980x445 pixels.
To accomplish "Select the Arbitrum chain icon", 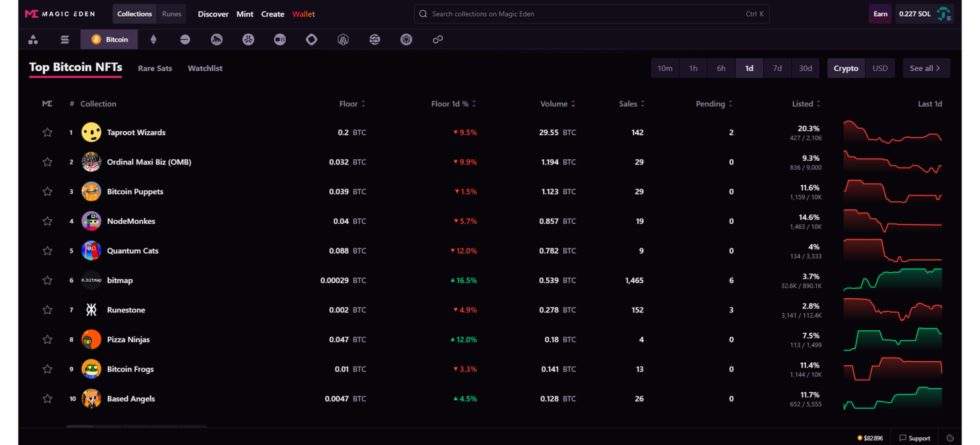I will (x=343, y=40).
